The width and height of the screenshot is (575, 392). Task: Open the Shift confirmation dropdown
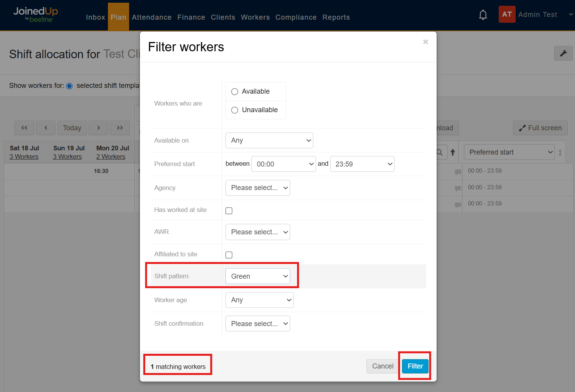[x=258, y=324]
